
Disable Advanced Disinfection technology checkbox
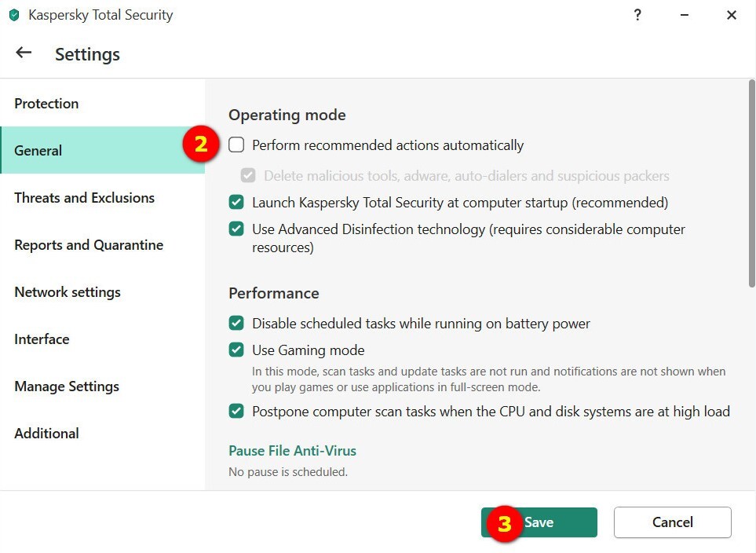pyautogui.click(x=236, y=229)
